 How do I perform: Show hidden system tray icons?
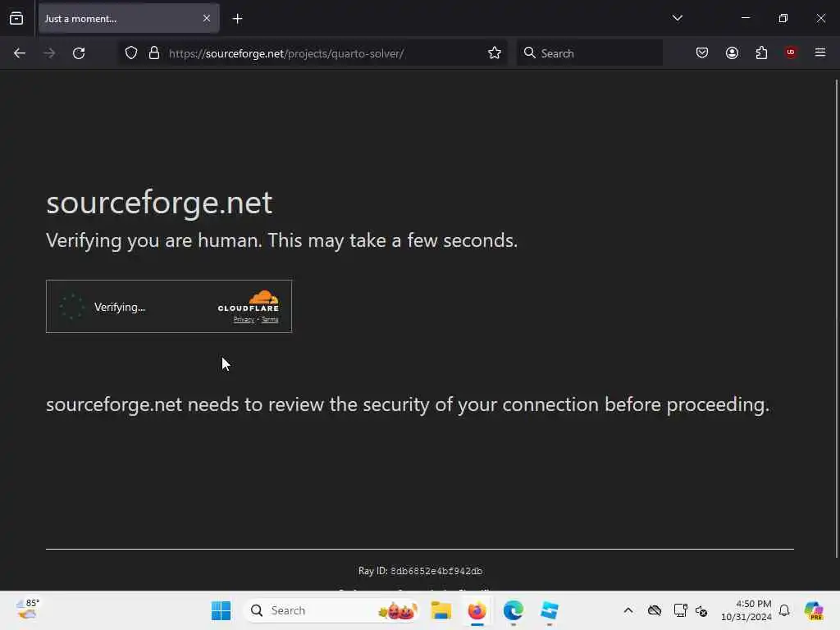click(x=628, y=610)
